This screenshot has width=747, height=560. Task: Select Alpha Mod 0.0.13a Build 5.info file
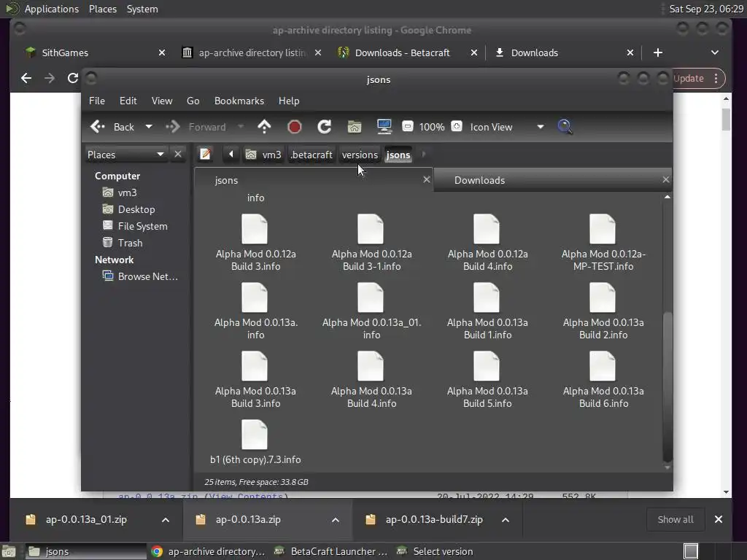(487, 380)
